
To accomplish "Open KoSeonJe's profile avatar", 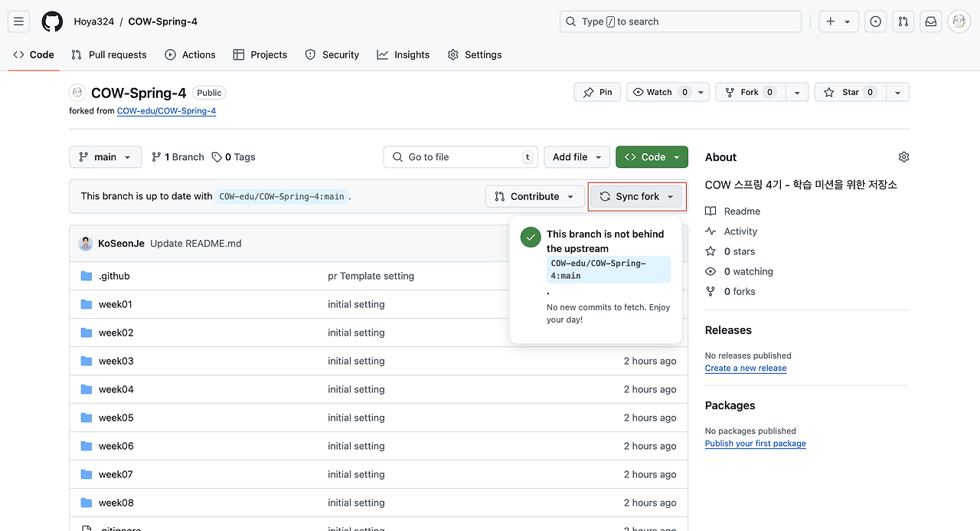I will point(85,243).
